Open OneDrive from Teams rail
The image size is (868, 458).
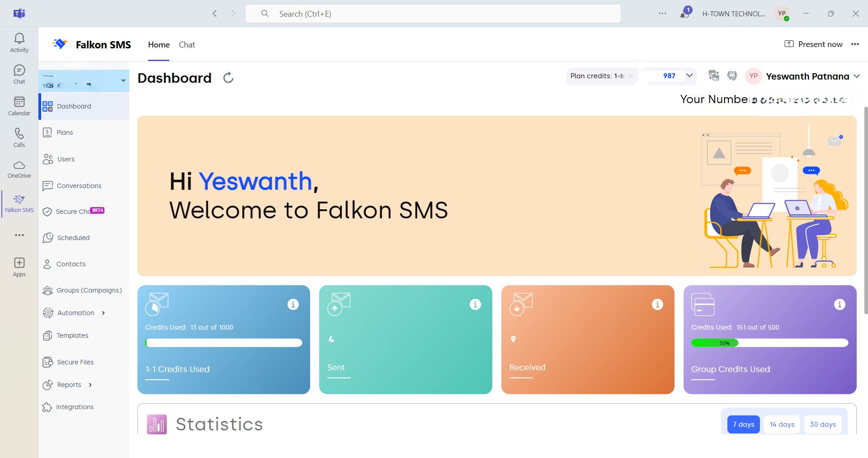[x=19, y=170]
